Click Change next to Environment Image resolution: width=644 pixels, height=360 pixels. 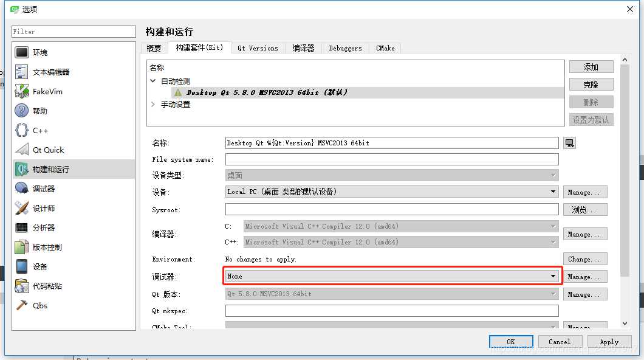pyautogui.click(x=585, y=259)
